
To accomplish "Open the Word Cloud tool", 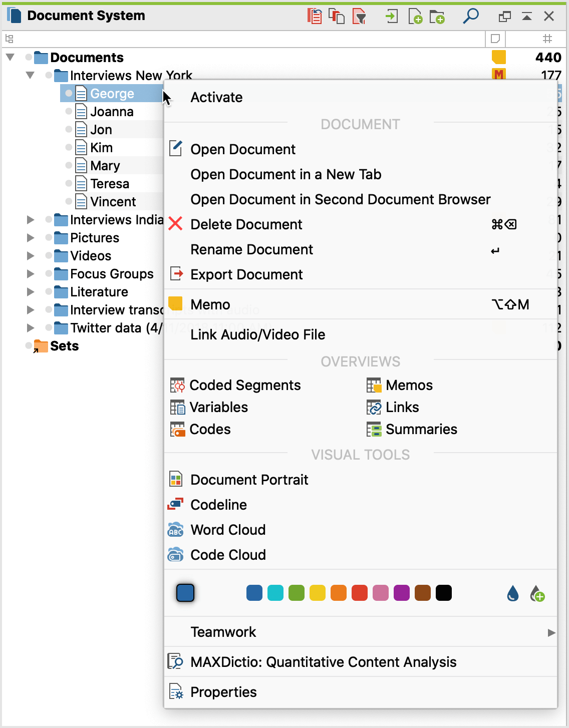I will point(361,530).
